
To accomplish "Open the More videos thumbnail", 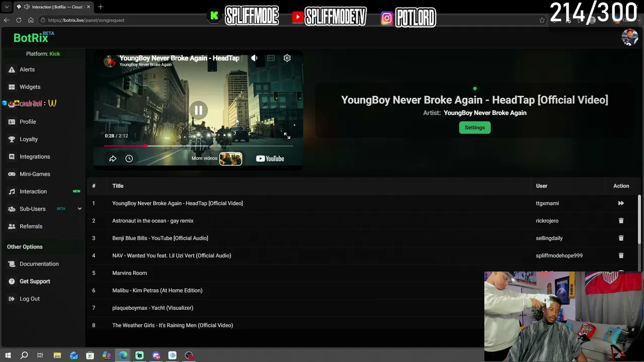I will point(230,159).
